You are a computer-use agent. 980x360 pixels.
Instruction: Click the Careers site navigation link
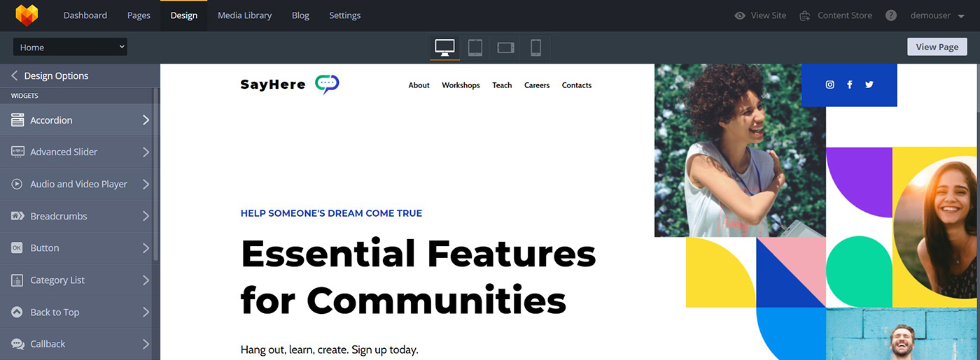click(537, 85)
